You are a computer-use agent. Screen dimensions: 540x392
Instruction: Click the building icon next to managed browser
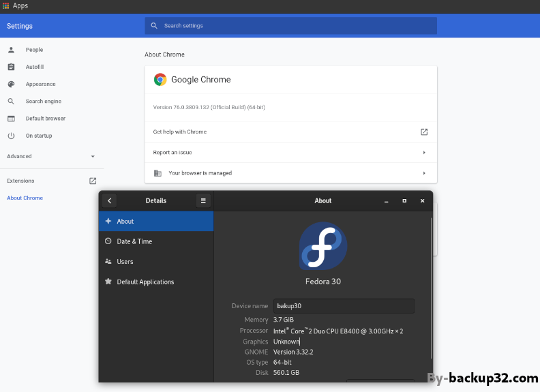pos(157,173)
